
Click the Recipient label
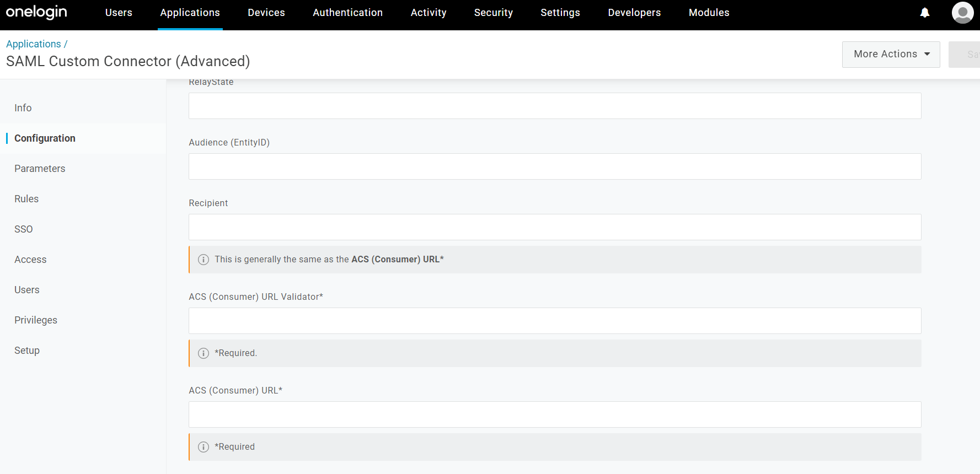(208, 203)
